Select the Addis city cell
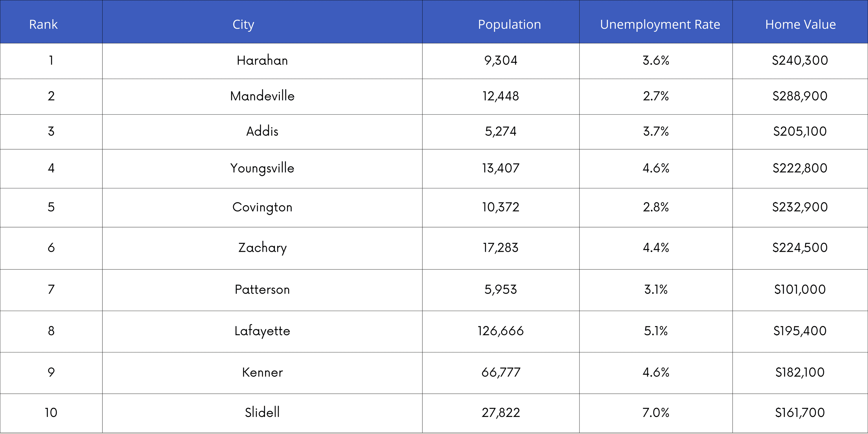The width and height of the screenshot is (868, 434). tap(262, 131)
